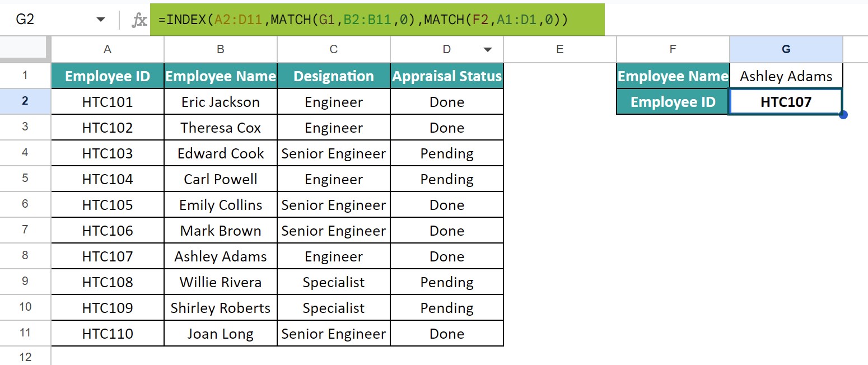868x365 pixels.
Task: Select cell containing Ashley Adams in G1
Action: [x=786, y=76]
